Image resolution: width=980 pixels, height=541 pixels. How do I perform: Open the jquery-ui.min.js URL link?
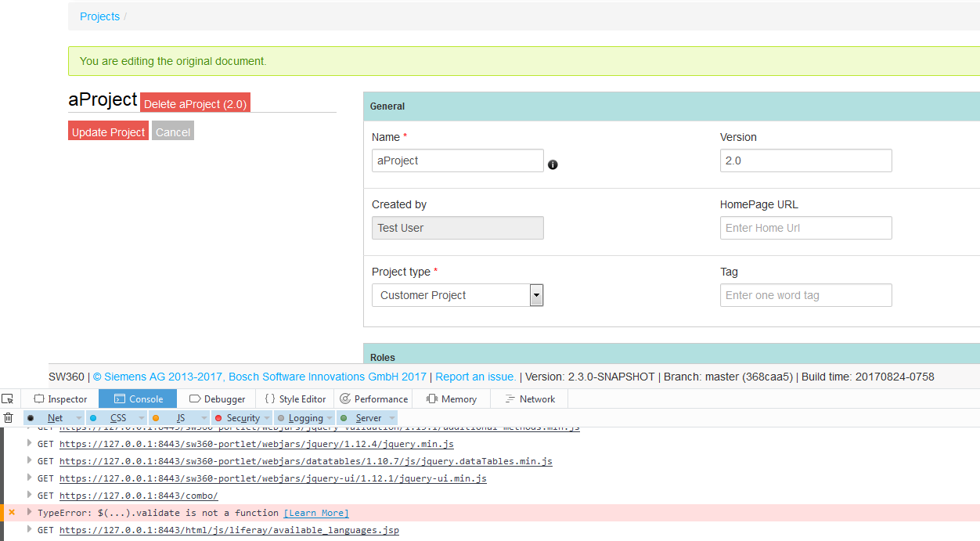[x=273, y=478]
